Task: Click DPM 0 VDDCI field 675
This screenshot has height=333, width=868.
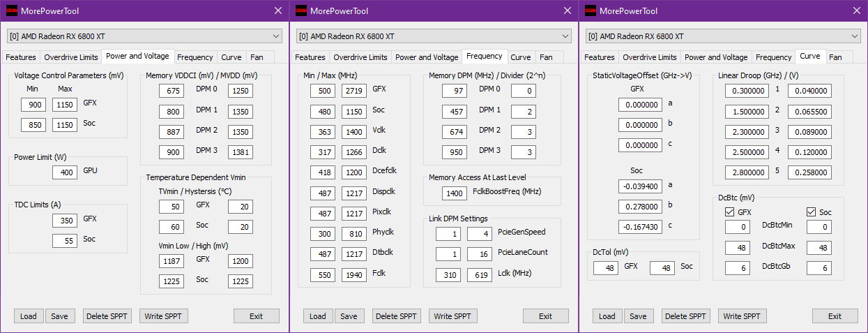Action: (x=172, y=91)
